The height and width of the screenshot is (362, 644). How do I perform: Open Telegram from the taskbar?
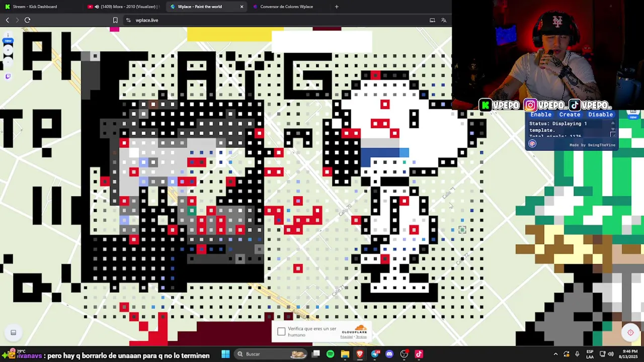pos(375,354)
